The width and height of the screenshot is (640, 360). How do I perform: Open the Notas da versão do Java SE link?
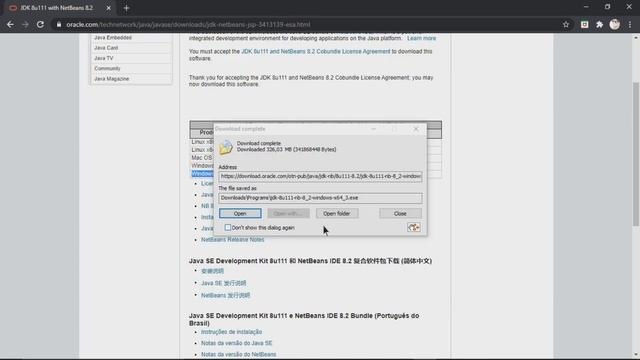(236, 343)
